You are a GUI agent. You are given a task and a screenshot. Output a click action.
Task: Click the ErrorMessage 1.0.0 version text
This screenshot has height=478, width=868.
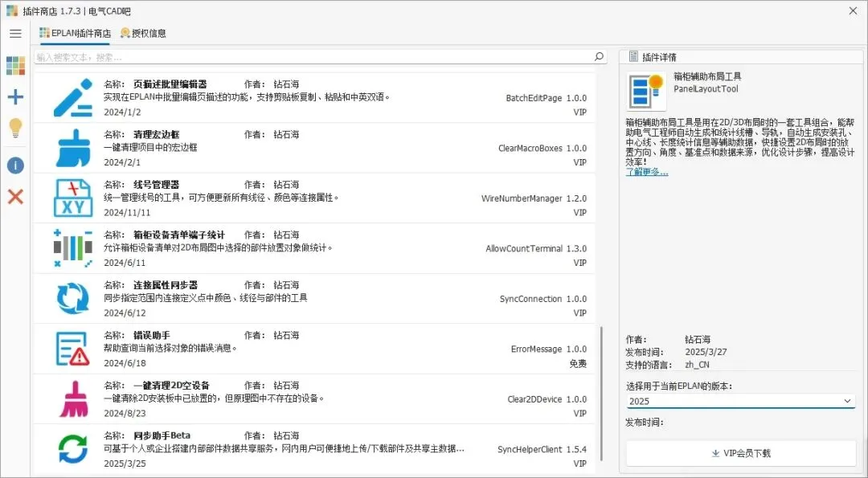tap(549, 349)
